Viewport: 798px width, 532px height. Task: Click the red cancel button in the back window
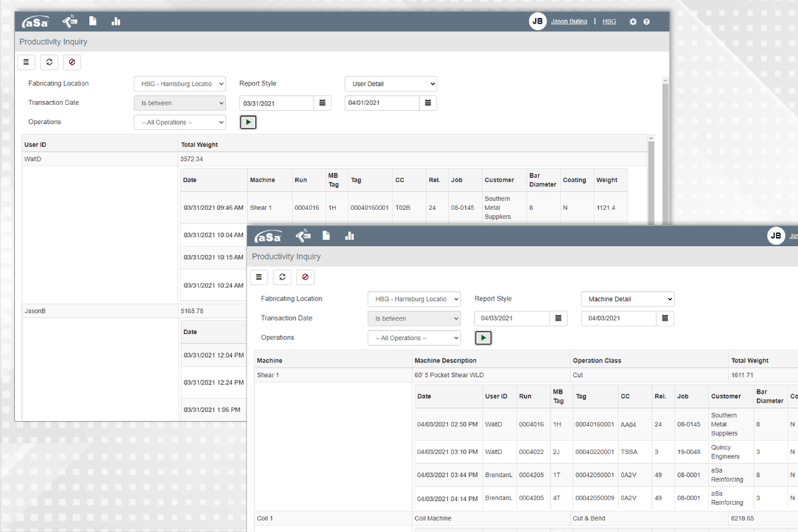(72, 62)
